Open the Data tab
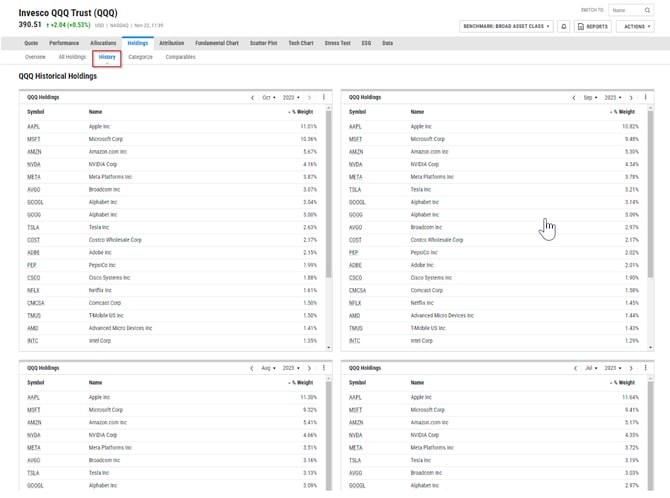670x498 pixels. 388,43
